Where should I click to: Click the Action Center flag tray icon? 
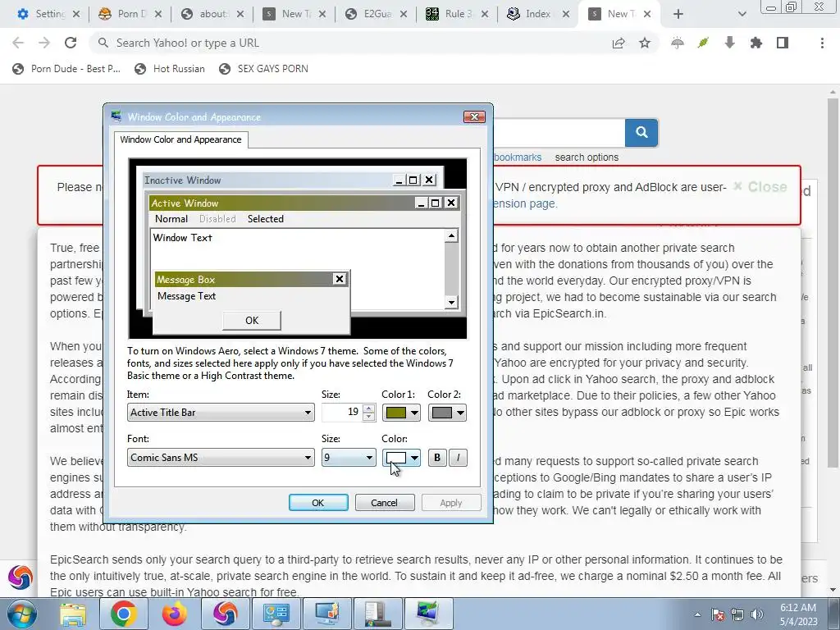pos(718,614)
